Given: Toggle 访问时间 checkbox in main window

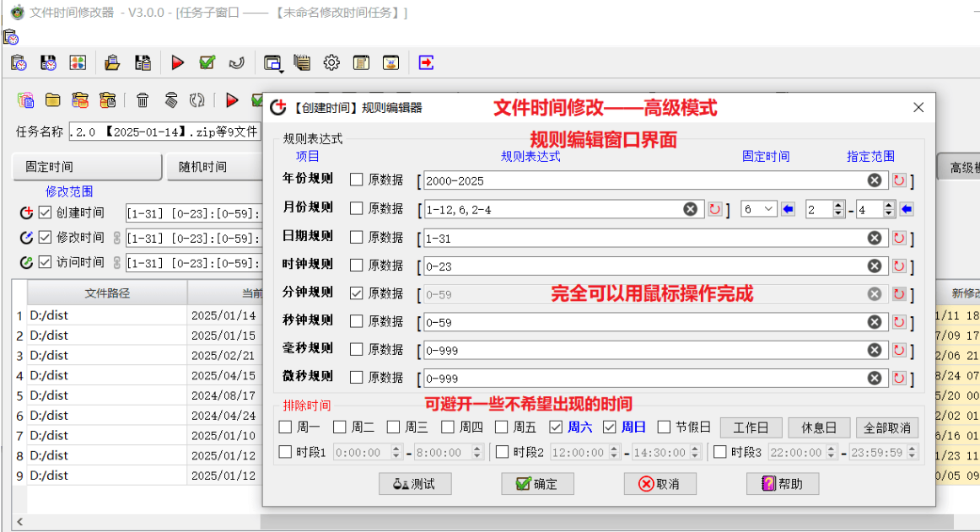Looking at the screenshot, I should [x=45, y=262].
